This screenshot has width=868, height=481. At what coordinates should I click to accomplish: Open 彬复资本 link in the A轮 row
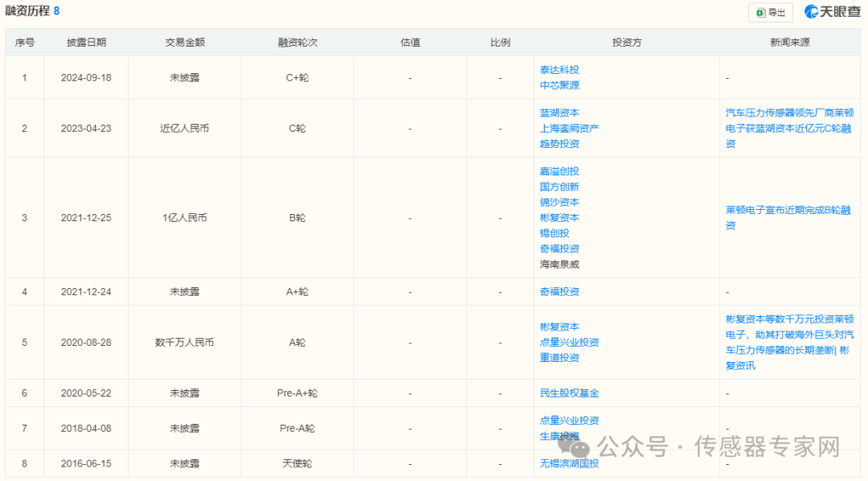pos(559,327)
